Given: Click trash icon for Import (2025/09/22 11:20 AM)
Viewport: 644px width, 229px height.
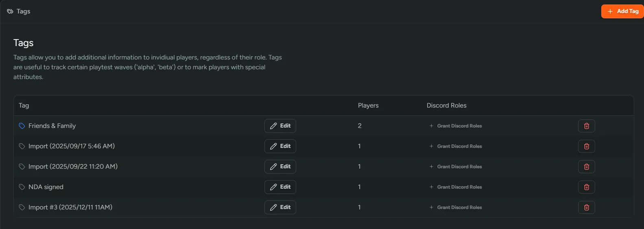Looking at the screenshot, I should [x=586, y=167].
